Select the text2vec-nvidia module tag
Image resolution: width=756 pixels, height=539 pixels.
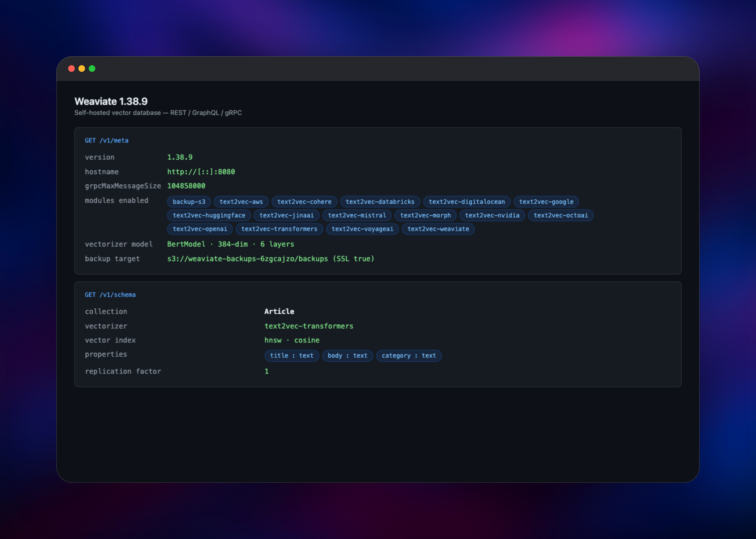[492, 215]
